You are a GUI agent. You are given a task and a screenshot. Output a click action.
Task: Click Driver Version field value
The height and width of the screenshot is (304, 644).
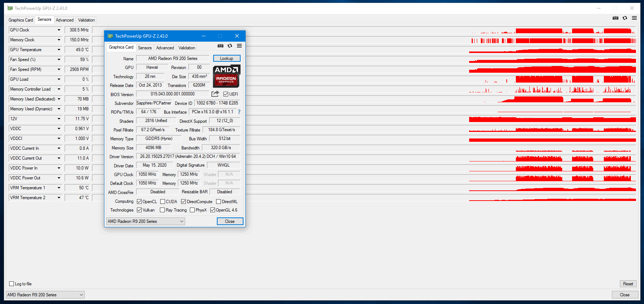point(188,156)
